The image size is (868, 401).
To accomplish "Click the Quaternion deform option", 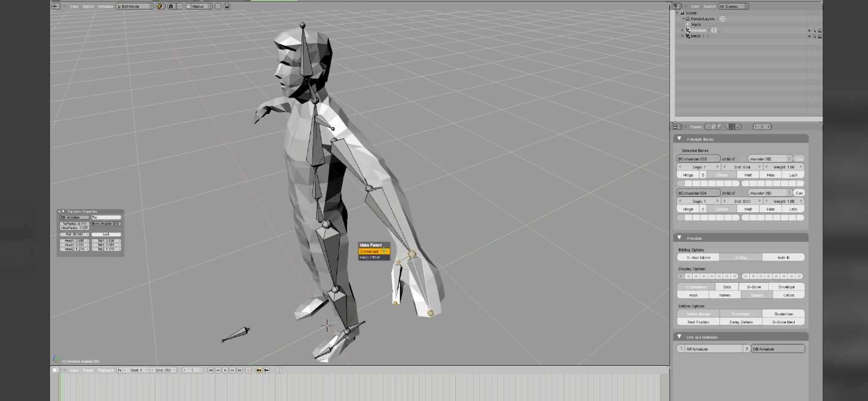I will pos(783,314).
